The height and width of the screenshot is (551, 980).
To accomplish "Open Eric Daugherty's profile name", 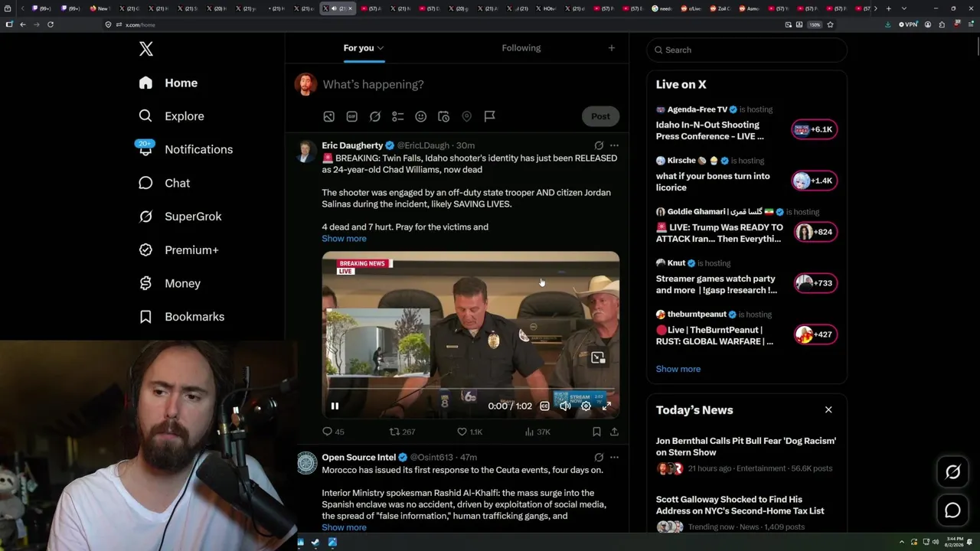I will [x=352, y=145].
